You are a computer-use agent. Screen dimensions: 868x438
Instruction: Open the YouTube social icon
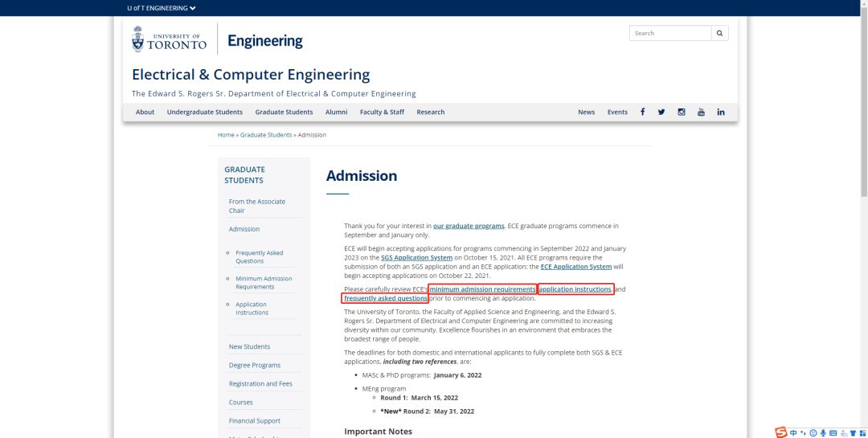click(x=701, y=112)
